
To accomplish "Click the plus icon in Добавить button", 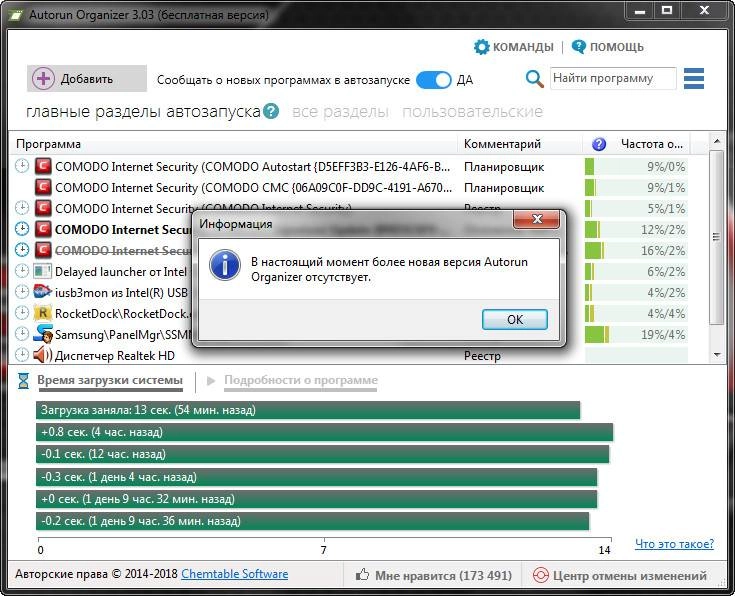I will 43,78.
